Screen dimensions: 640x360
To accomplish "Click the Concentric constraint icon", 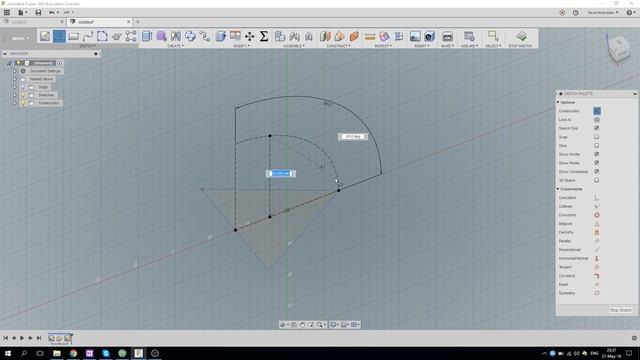I will [x=597, y=215].
